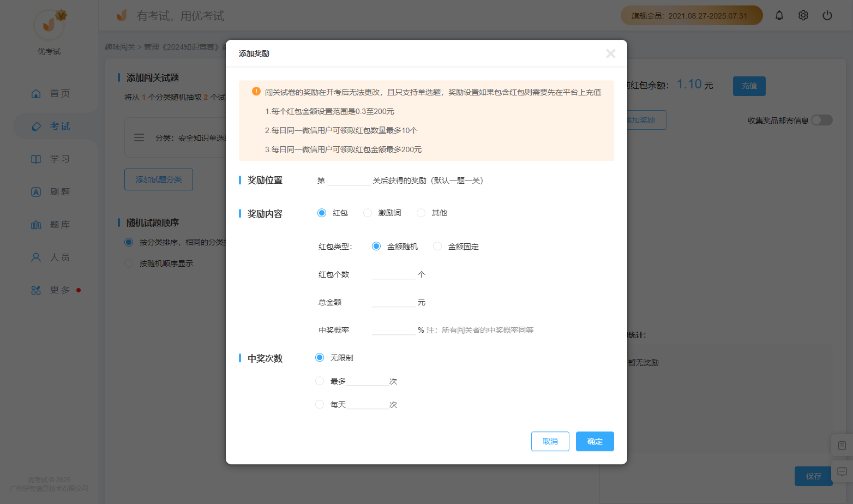Click the chart icon beside 题库
This screenshot has width=853, height=504.
tap(36, 224)
